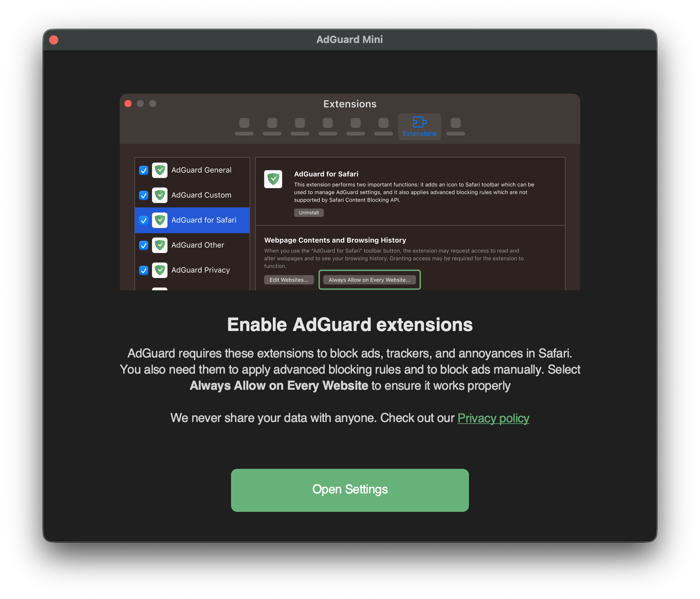Click AdGuard for Safari's shield icon in sidebar
The height and width of the screenshot is (599, 700).
[160, 220]
